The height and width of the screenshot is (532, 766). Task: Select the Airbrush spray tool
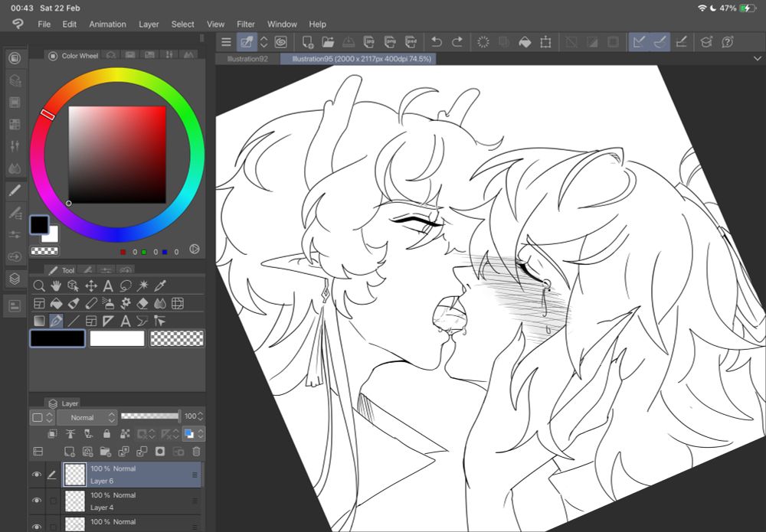[108, 304]
